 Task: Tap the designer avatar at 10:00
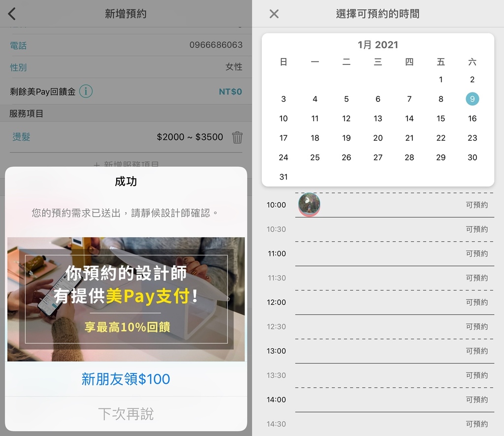tap(309, 204)
